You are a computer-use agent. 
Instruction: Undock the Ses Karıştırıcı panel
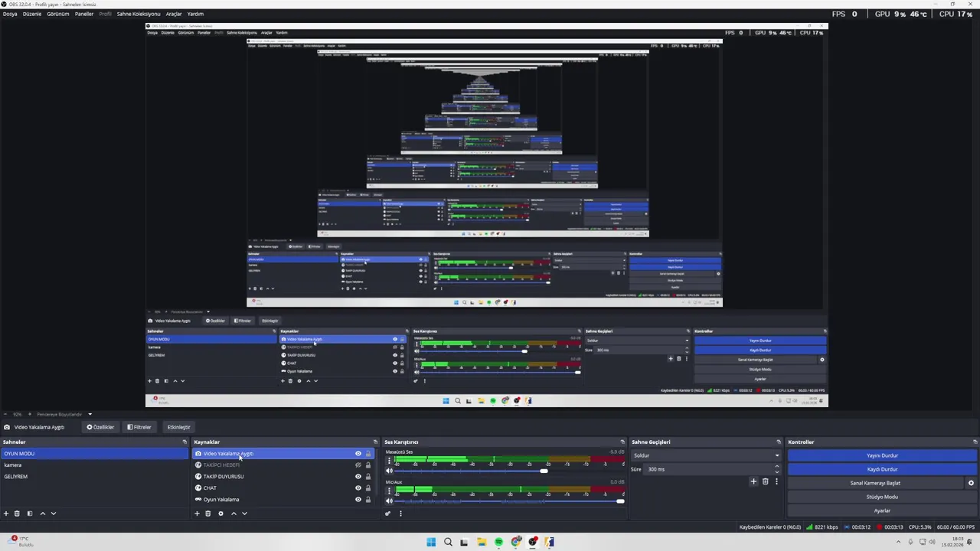pos(622,442)
